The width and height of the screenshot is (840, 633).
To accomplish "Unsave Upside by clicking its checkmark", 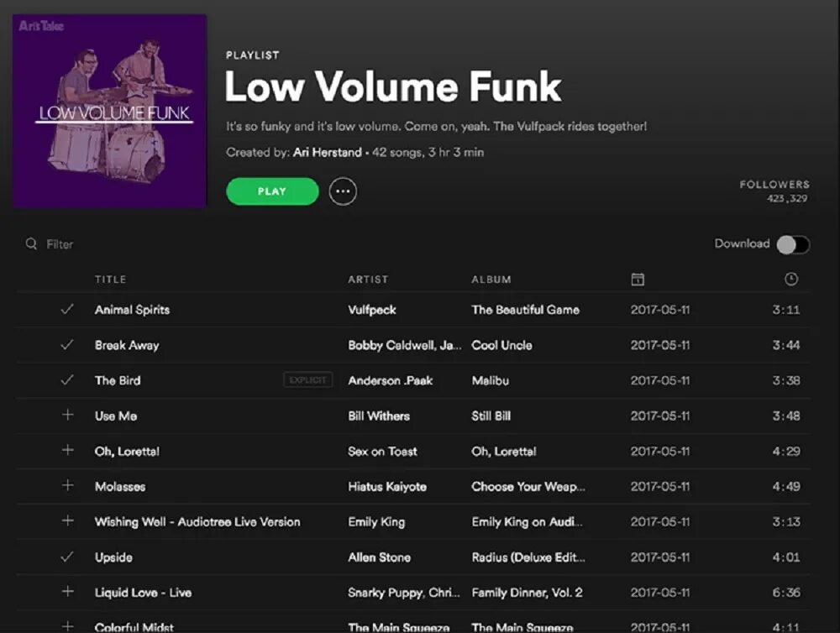I will tap(67, 557).
